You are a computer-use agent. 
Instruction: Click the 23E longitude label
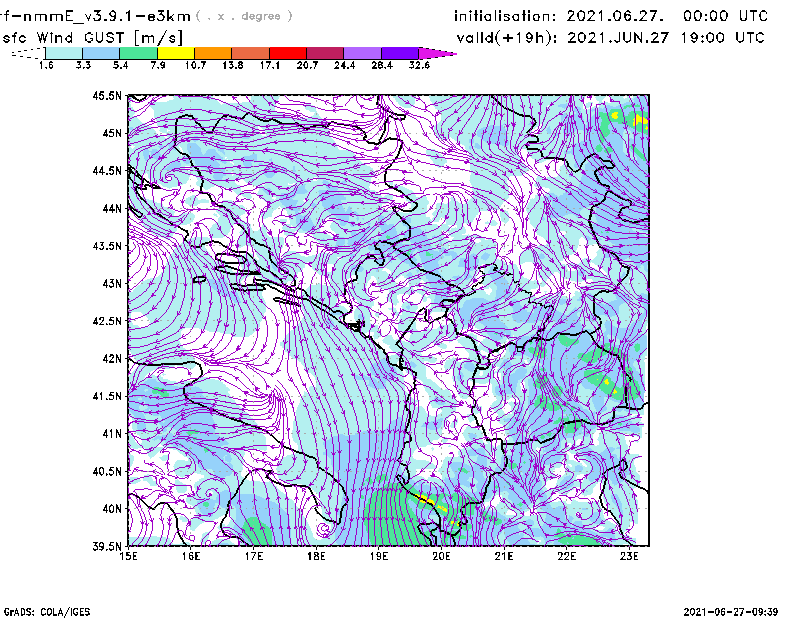(629, 556)
